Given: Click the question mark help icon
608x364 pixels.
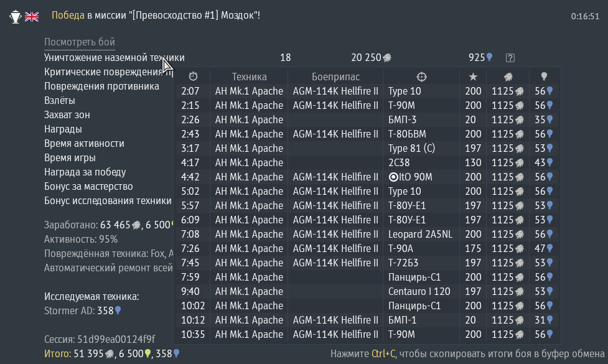Looking at the screenshot, I should tap(510, 58).
